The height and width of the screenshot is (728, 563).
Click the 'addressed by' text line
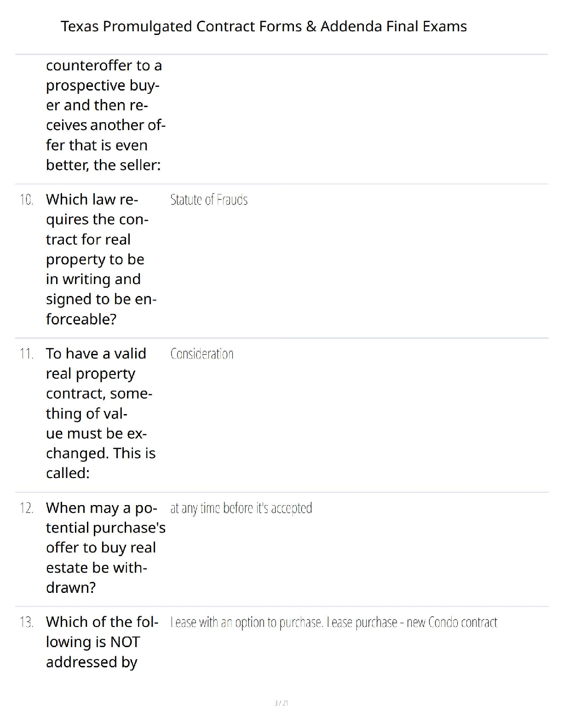pyautogui.click(x=92, y=662)
